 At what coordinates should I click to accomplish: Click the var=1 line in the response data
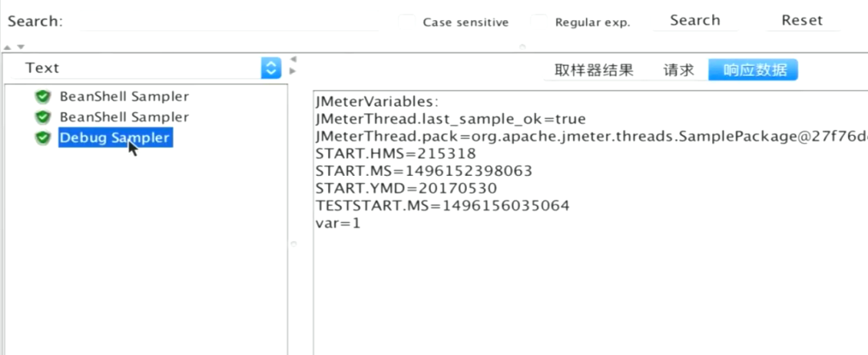tap(338, 223)
